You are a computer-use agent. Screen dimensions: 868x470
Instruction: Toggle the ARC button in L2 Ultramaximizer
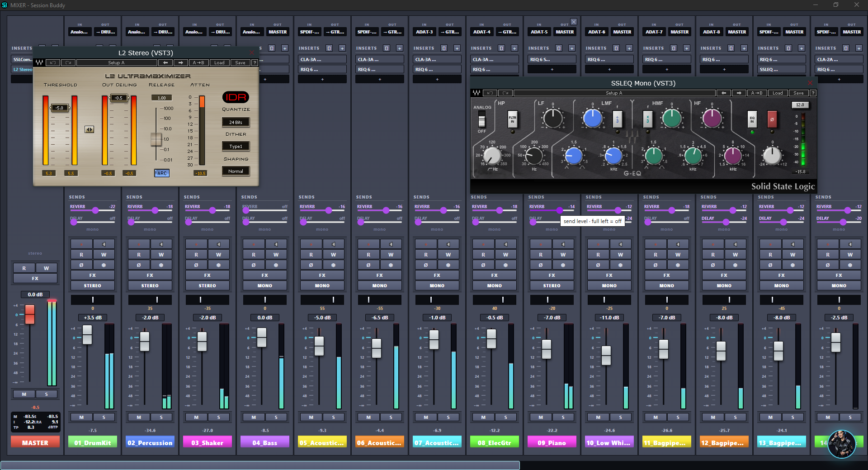tap(162, 173)
